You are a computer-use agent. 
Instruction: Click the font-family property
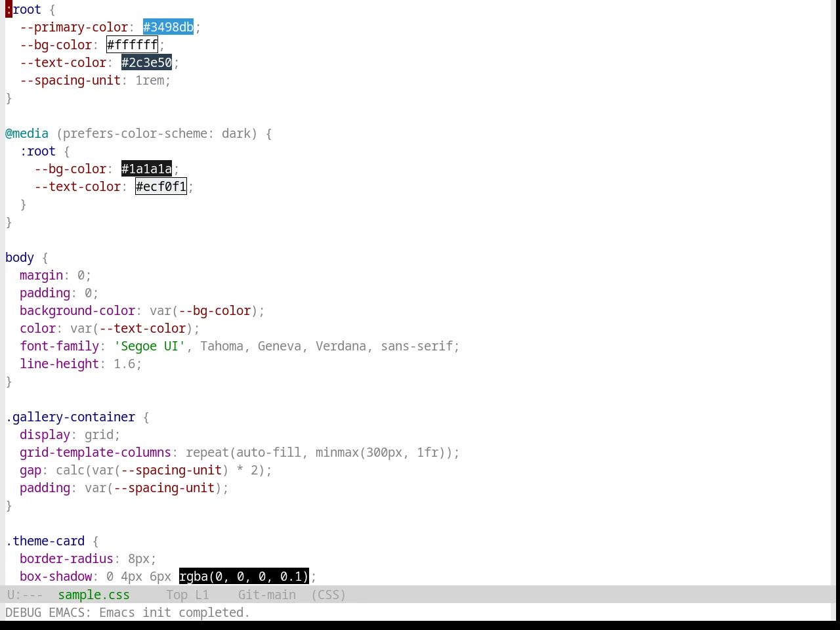click(59, 346)
